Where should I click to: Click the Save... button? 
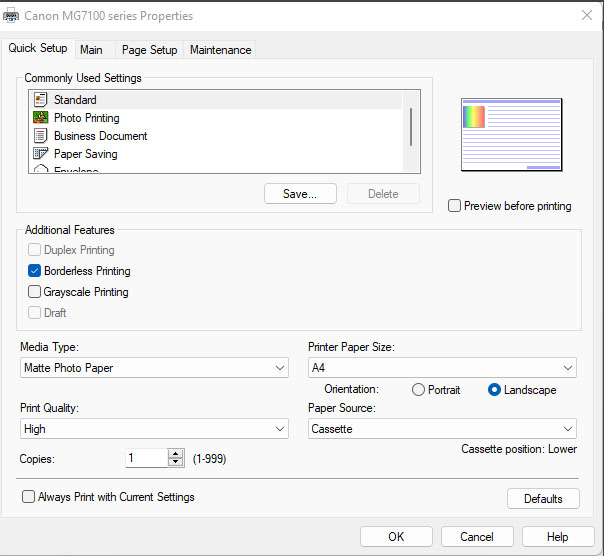pyautogui.click(x=300, y=194)
